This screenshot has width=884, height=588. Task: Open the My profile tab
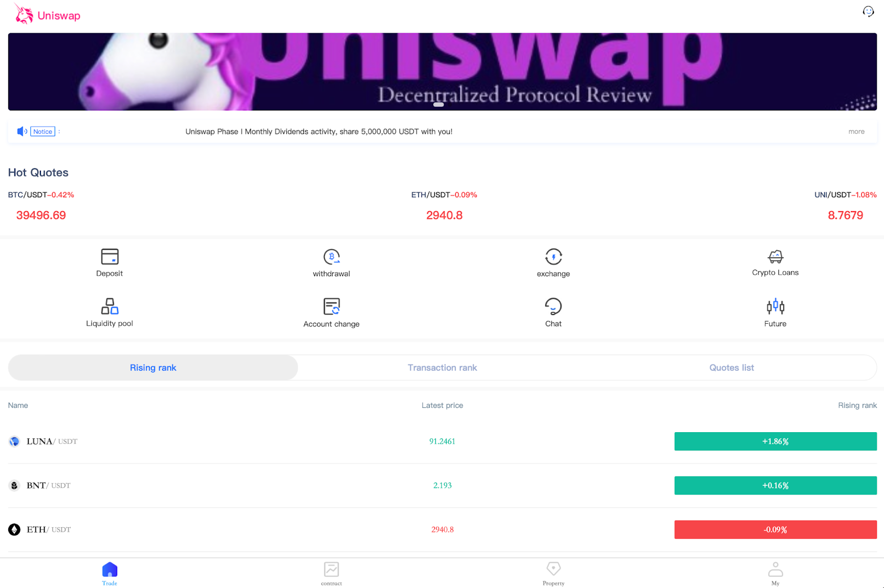click(x=775, y=574)
